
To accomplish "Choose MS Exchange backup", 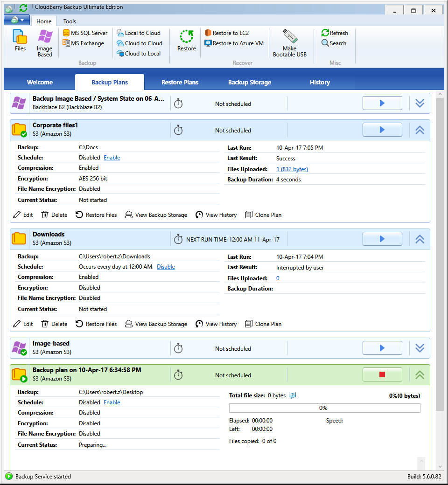I will point(83,43).
